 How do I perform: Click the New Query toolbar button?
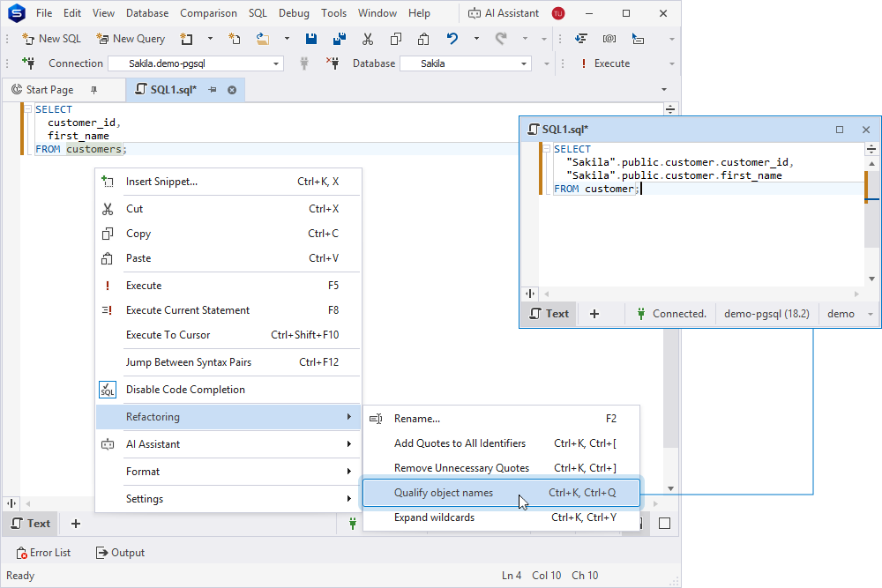(131, 39)
